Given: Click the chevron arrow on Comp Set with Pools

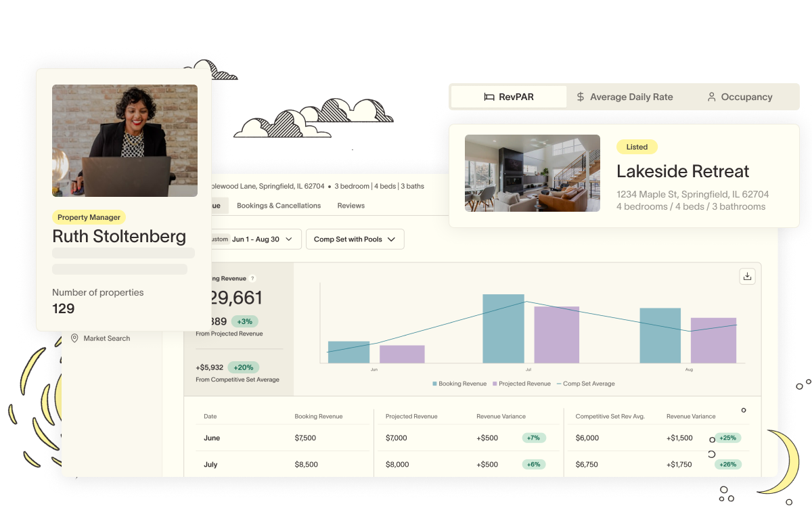Looking at the screenshot, I should click(x=391, y=239).
